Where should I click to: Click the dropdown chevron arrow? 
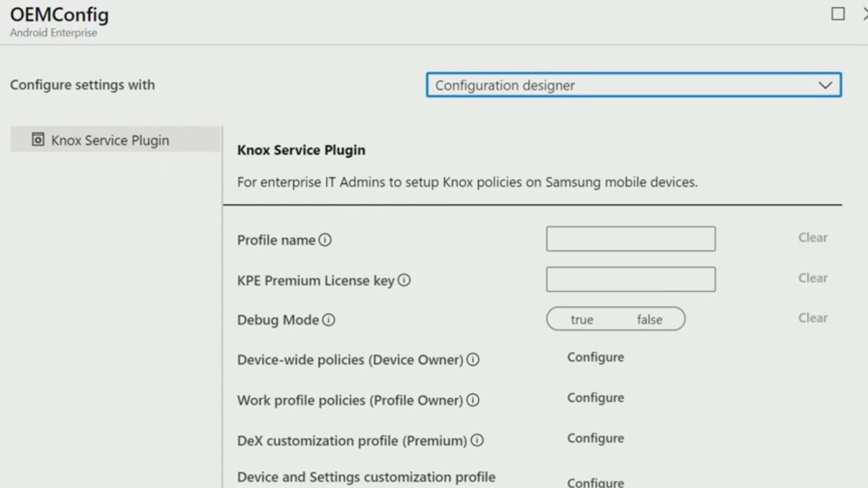click(825, 85)
